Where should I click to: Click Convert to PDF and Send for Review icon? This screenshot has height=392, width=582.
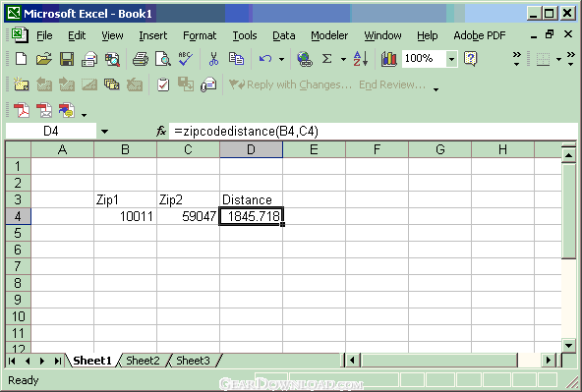pyautogui.click(x=67, y=110)
